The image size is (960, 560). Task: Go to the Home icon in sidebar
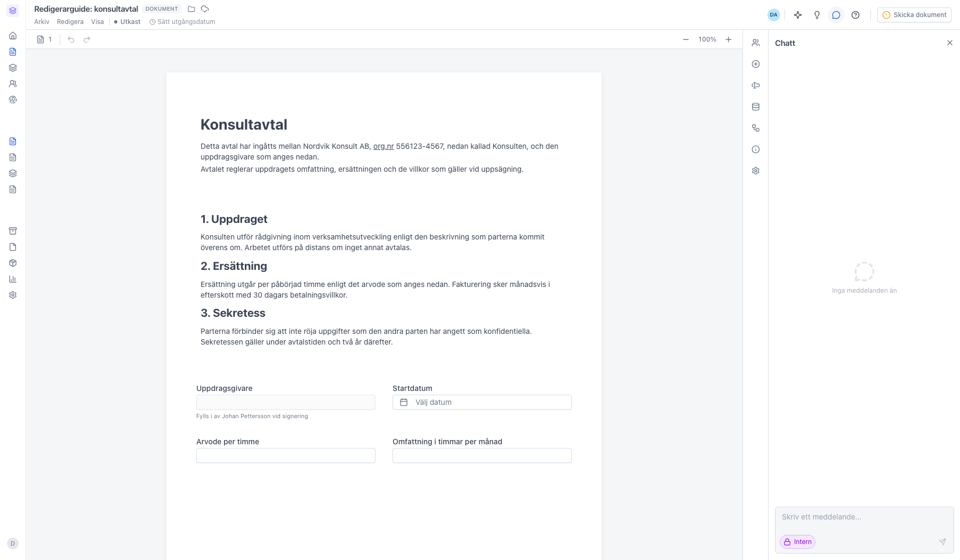(x=13, y=36)
